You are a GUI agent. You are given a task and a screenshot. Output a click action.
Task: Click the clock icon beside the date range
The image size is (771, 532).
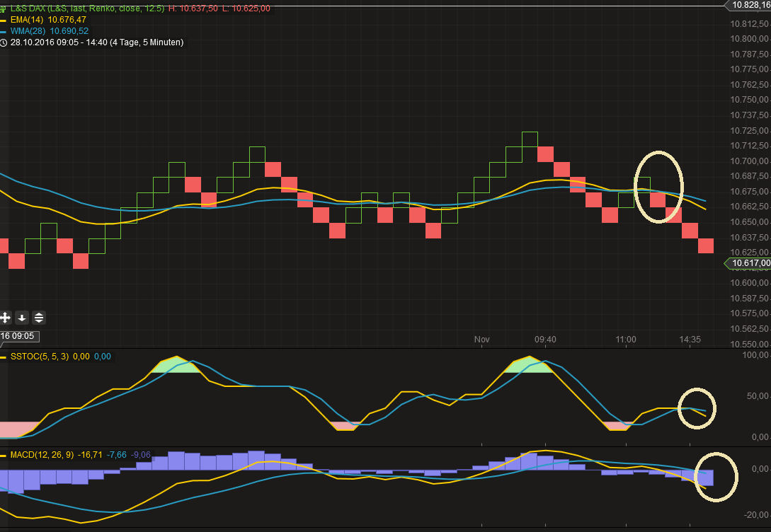pos(4,42)
